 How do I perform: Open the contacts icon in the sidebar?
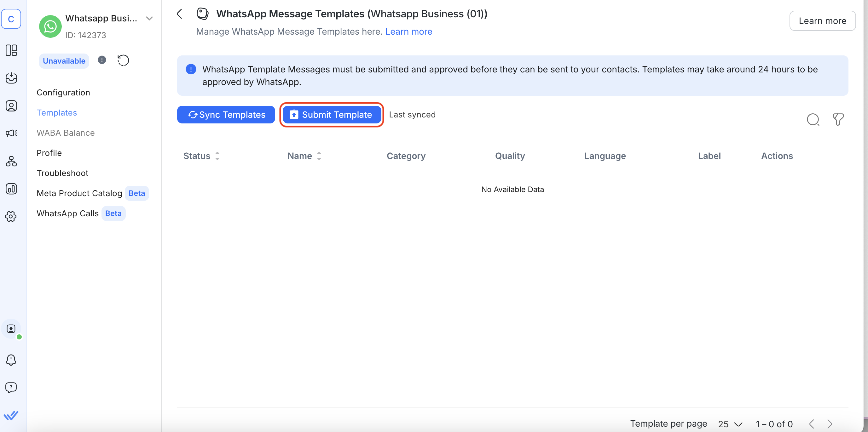pos(11,105)
